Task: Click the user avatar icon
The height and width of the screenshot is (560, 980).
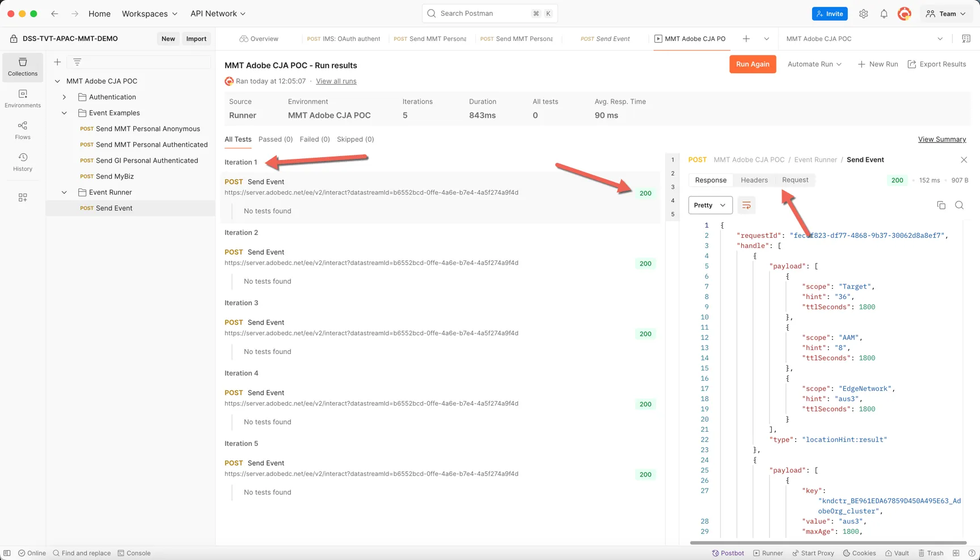Action: [x=905, y=14]
